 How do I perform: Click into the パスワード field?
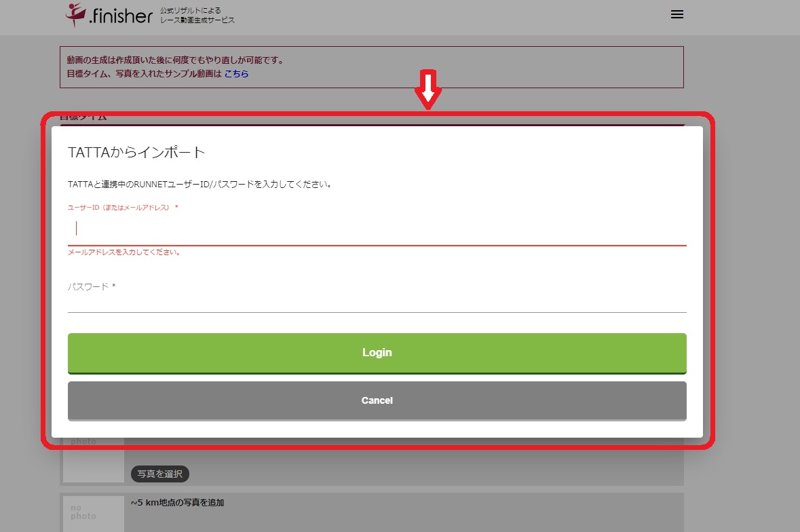(377, 300)
